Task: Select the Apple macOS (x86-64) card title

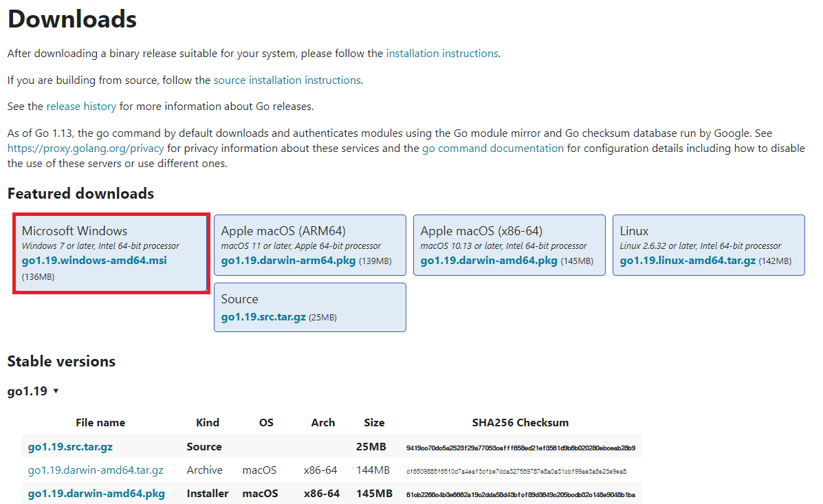Action: pos(481,231)
